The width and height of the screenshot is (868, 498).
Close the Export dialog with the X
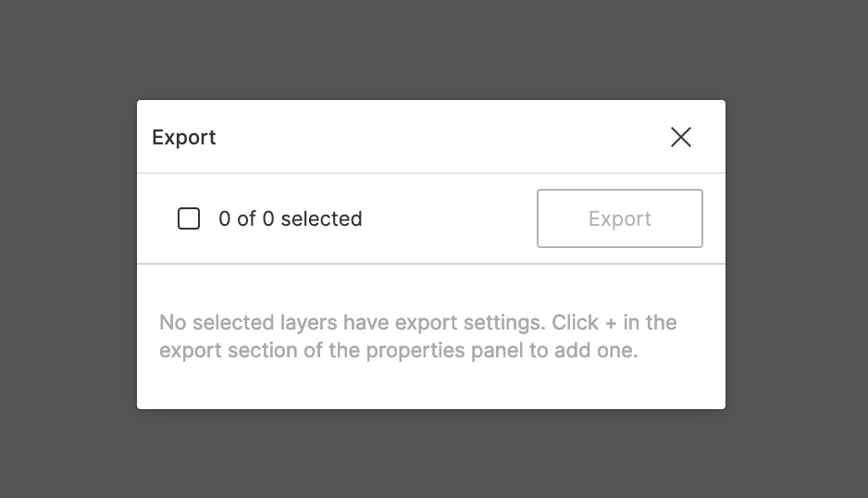681,137
